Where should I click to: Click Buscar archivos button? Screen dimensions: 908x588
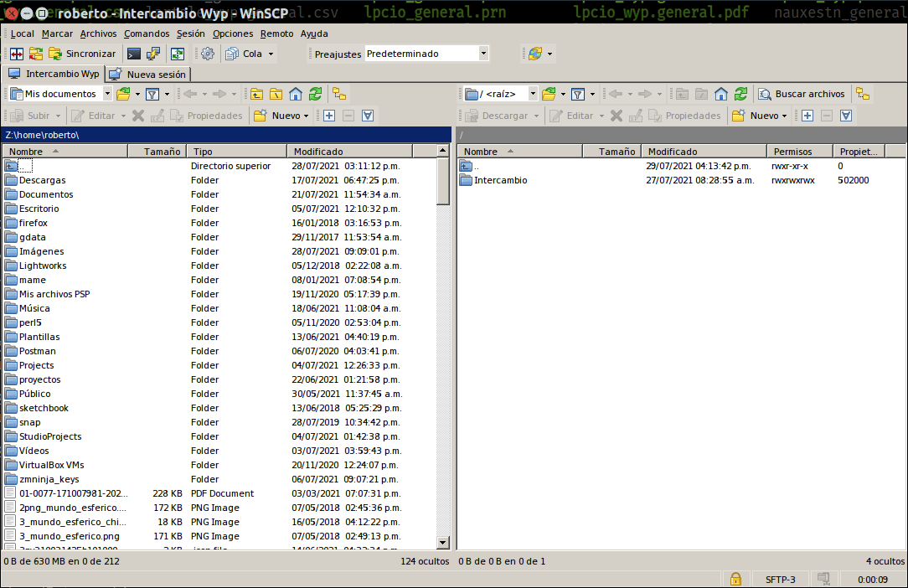click(802, 94)
